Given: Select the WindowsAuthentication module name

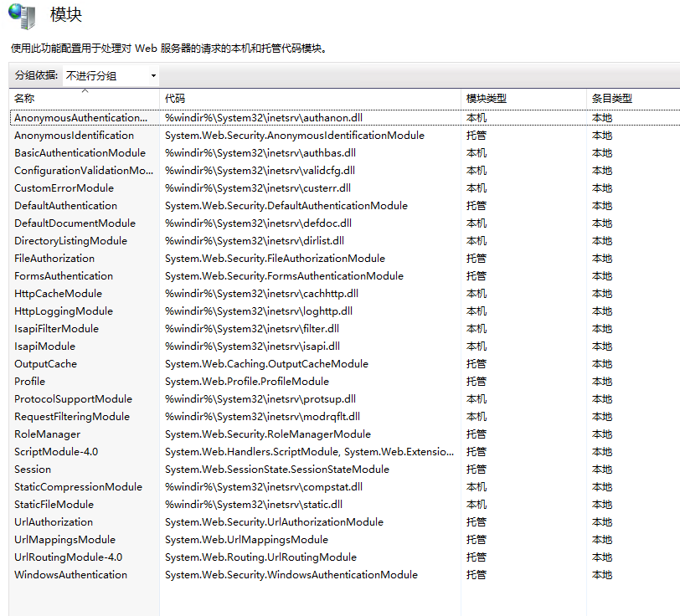Looking at the screenshot, I should tap(70, 575).
